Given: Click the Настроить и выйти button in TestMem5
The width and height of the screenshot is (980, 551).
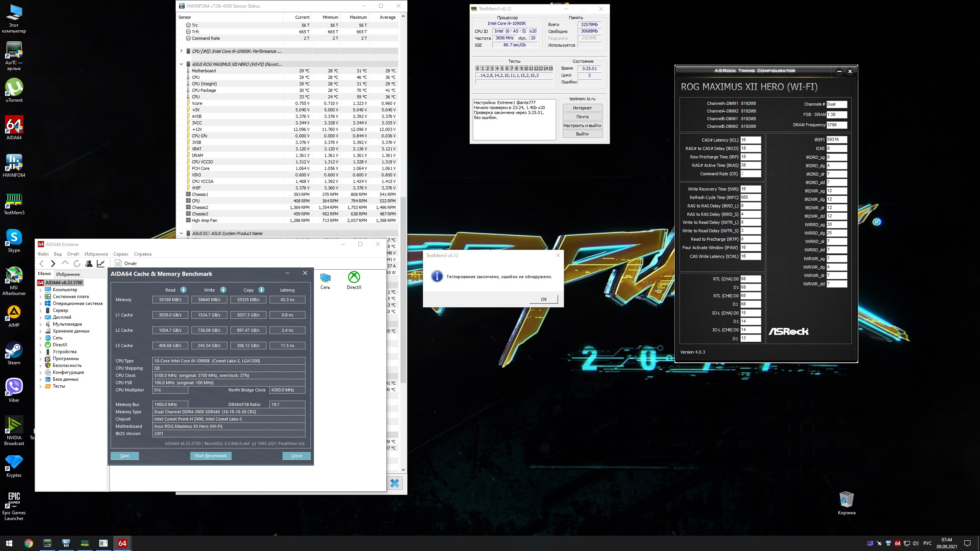Looking at the screenshot, I should pyautogui.click(x=582, y=126).
